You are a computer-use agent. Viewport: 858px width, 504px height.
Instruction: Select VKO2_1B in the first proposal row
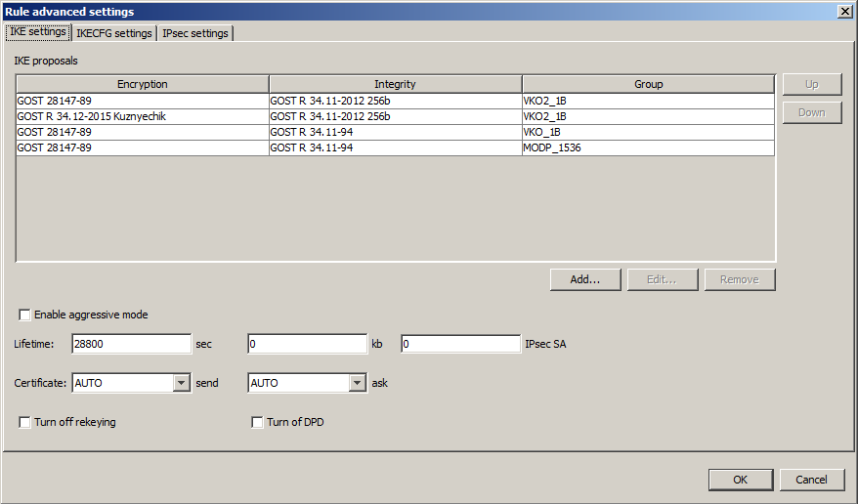click(649, 101)
